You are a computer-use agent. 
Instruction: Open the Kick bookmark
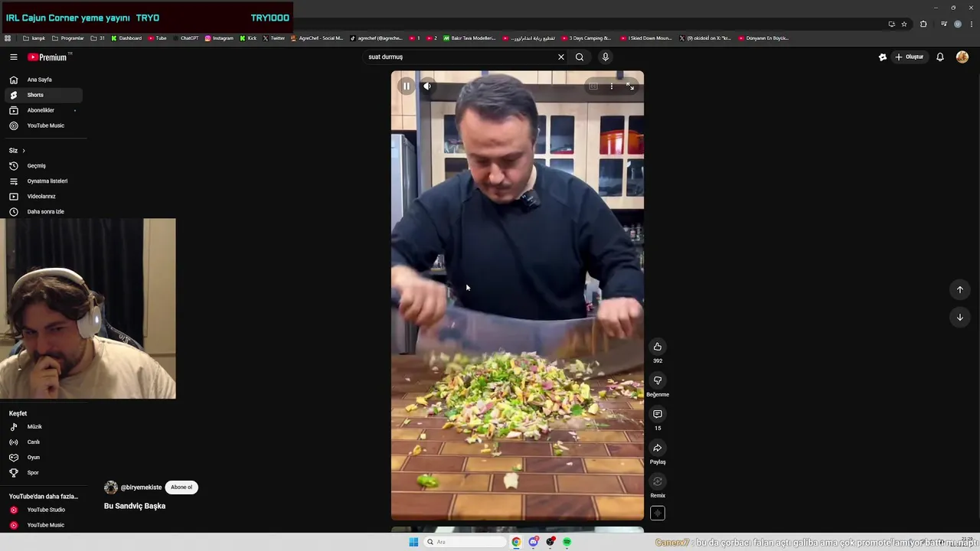click(x=248, y=38)
